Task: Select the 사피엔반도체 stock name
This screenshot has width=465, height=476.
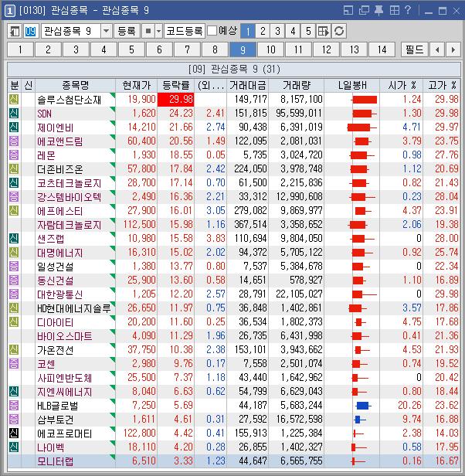Action: pyautogui.click(x=64, y=378)
